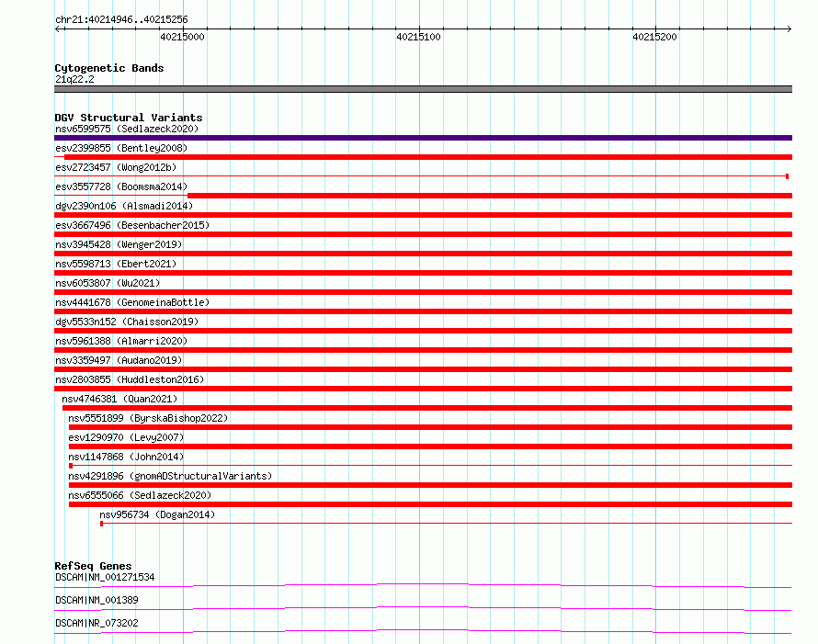Open variant nsv5598713 (Ebert2021)
Image resolution: width=818 pixels, height=644 pixels.
[116, 264]
